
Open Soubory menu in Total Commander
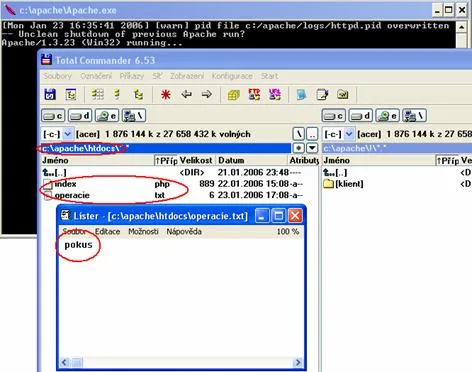pos(57,76)
